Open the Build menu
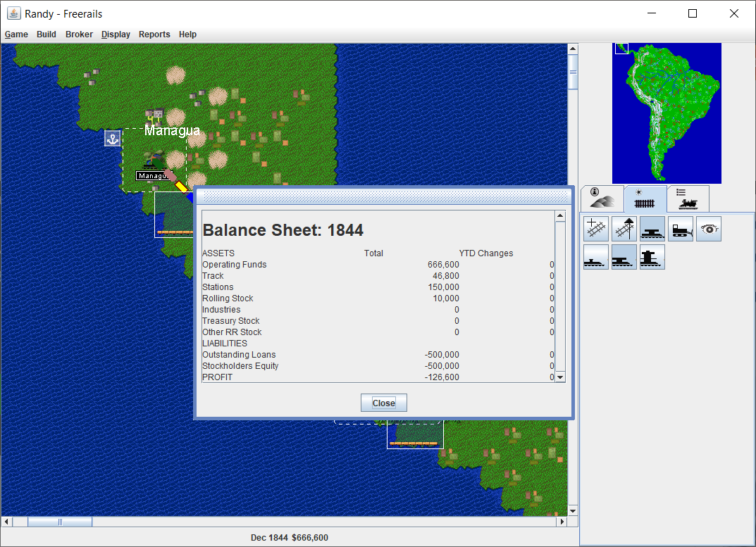The image size is (756, 547). (47, 34)
